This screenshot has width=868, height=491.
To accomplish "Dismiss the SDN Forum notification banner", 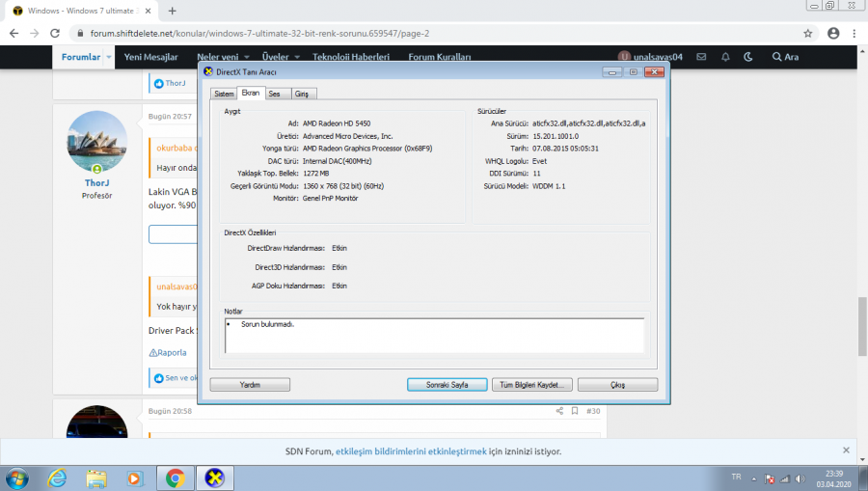I will click(846, 450).
